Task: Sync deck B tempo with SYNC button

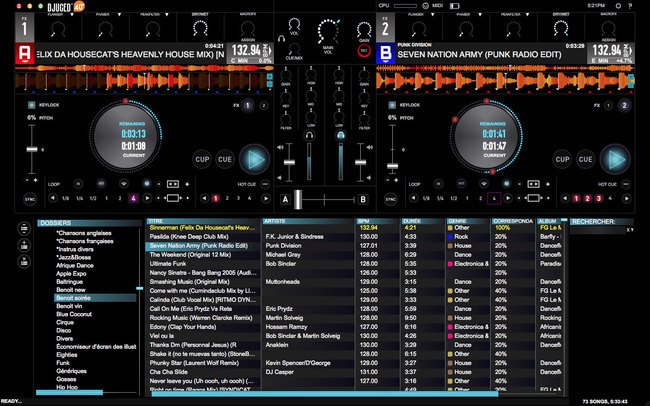Action: tap(390, 199)
